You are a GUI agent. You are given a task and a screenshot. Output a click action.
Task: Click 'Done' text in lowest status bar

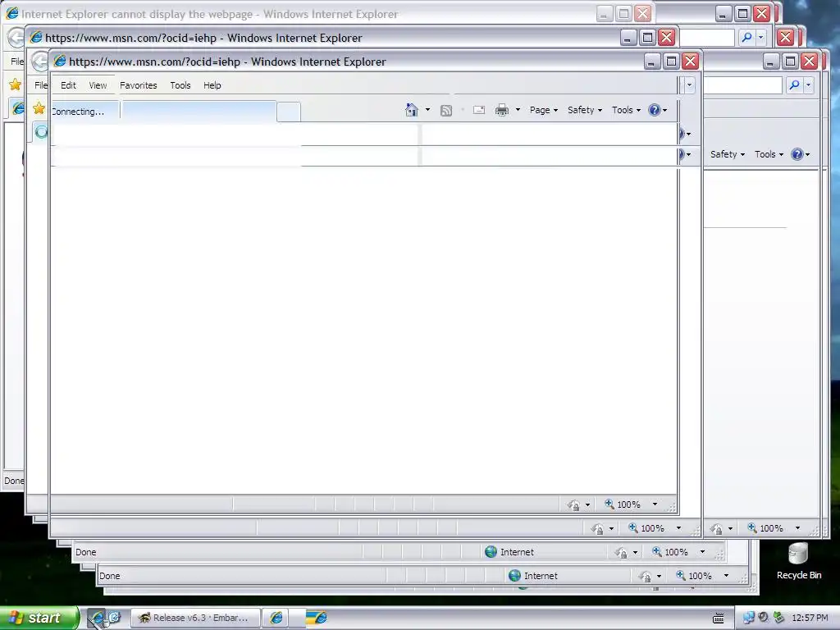pyautogui.click(x=109, y=576)
